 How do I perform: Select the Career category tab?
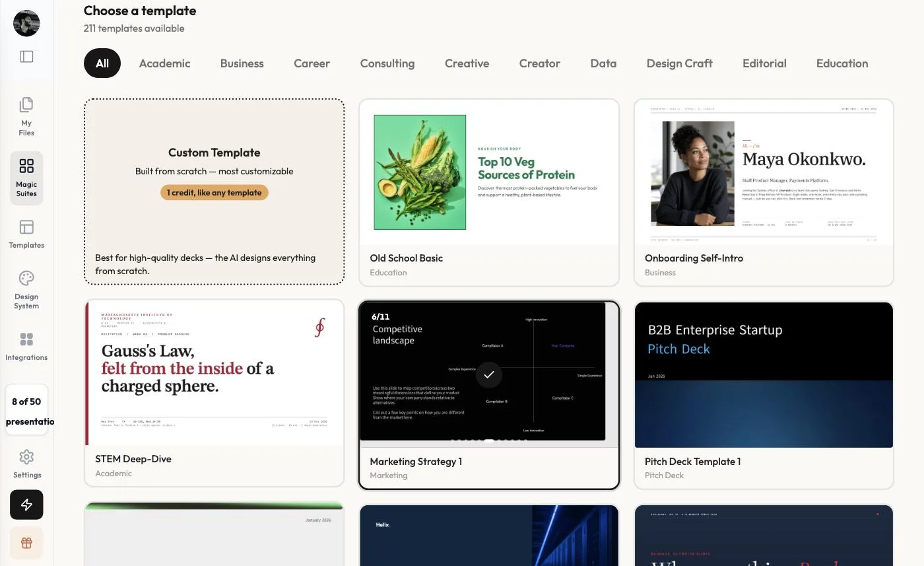312,63
